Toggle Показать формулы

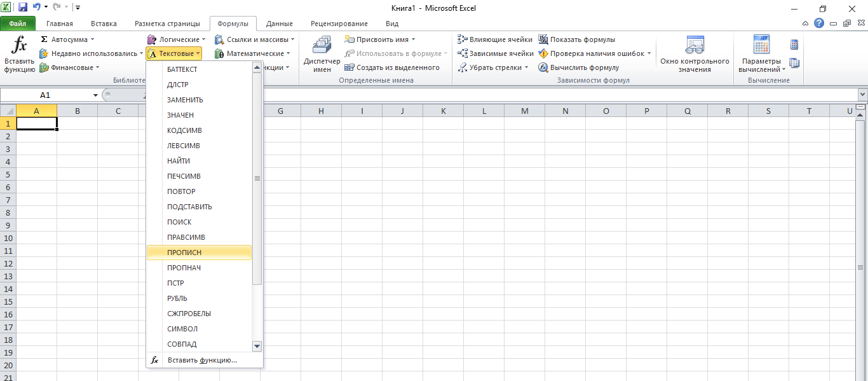577,39
